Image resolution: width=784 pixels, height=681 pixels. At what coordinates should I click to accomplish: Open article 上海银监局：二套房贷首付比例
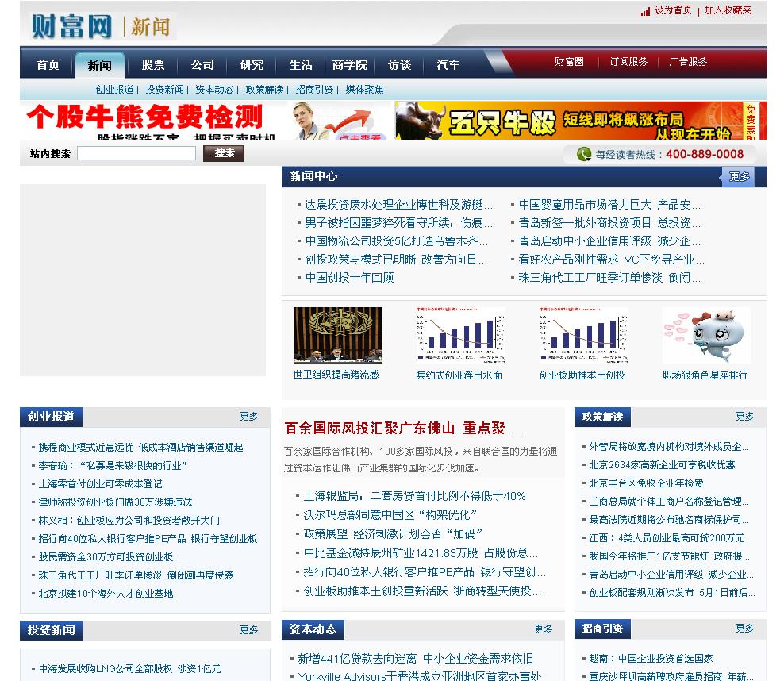click(x=414, y=496)
